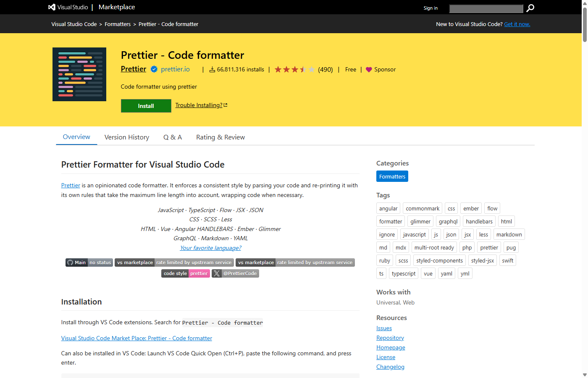
Task: Select the ember tag
Action: 471,208
